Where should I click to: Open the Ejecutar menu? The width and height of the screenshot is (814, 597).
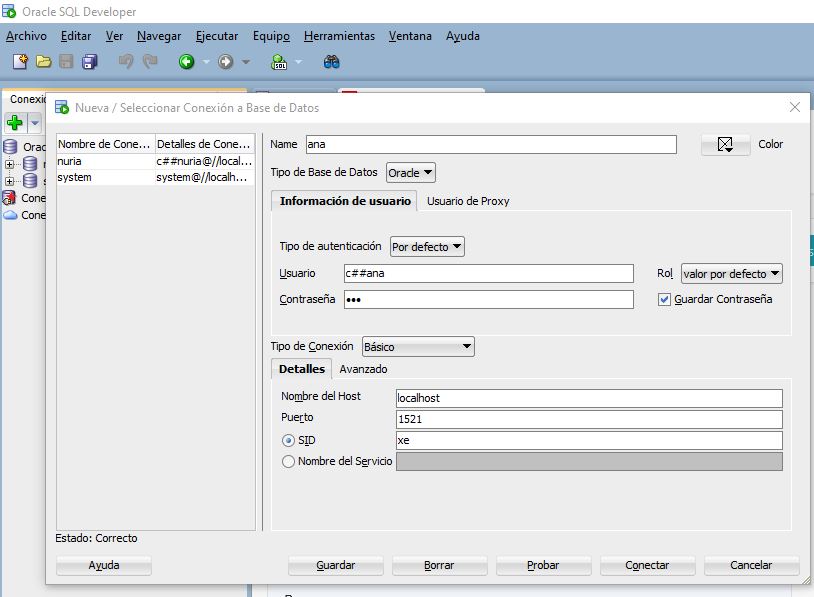click(217, 36)
